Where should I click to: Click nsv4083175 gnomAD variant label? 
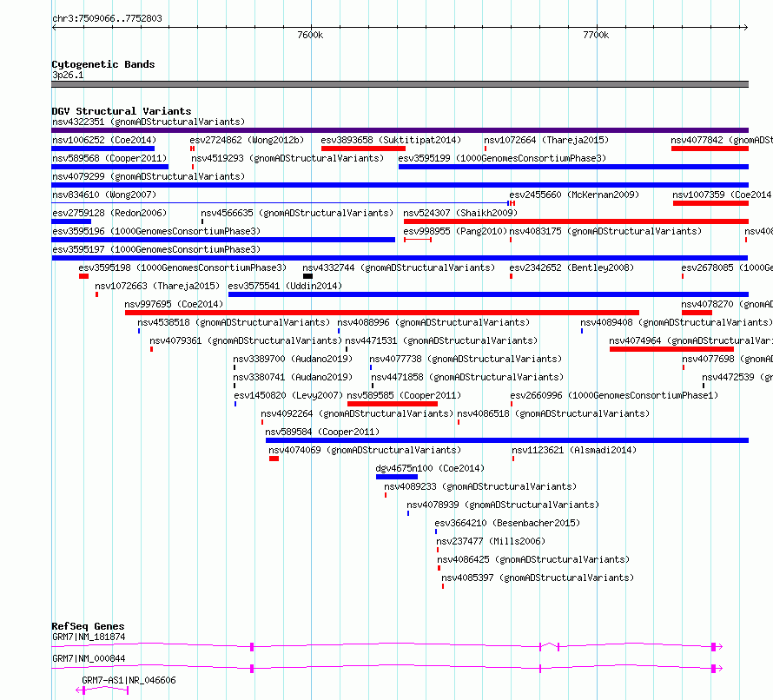point(605,231)
